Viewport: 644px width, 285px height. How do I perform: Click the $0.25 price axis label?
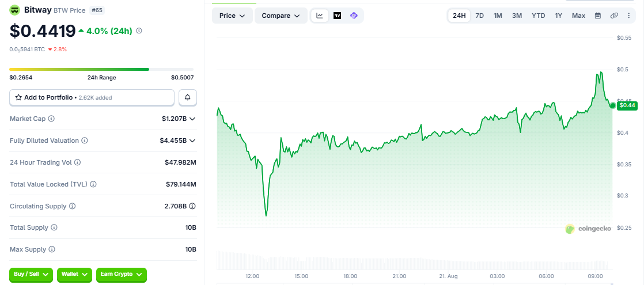(x=624, y=228)
